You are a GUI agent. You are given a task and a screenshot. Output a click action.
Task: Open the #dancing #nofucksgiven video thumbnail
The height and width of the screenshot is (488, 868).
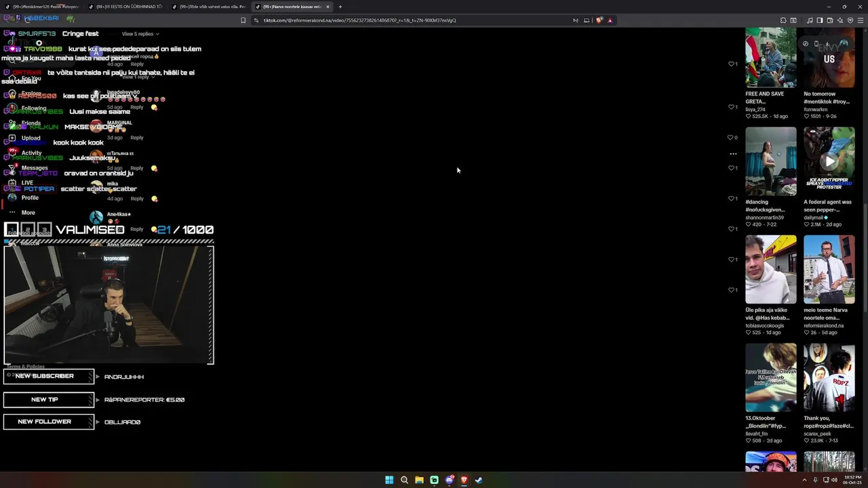(x=771, y=161)
